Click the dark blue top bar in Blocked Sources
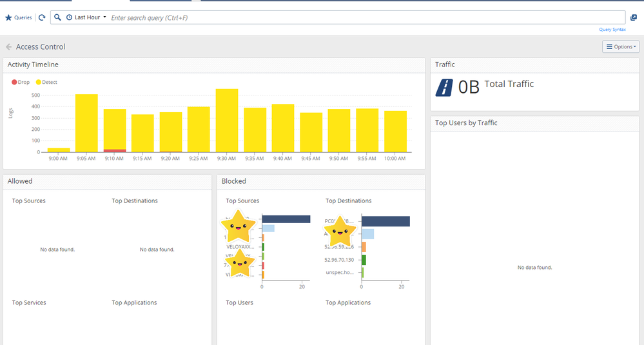The height and width of the screenshot is (345, 644). [286, 219]
